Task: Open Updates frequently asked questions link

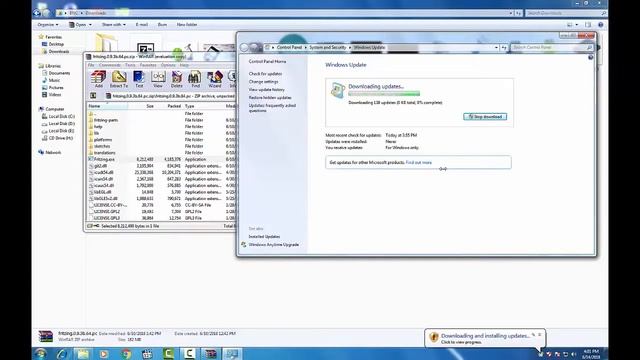Action: click(x=272, y=108)
